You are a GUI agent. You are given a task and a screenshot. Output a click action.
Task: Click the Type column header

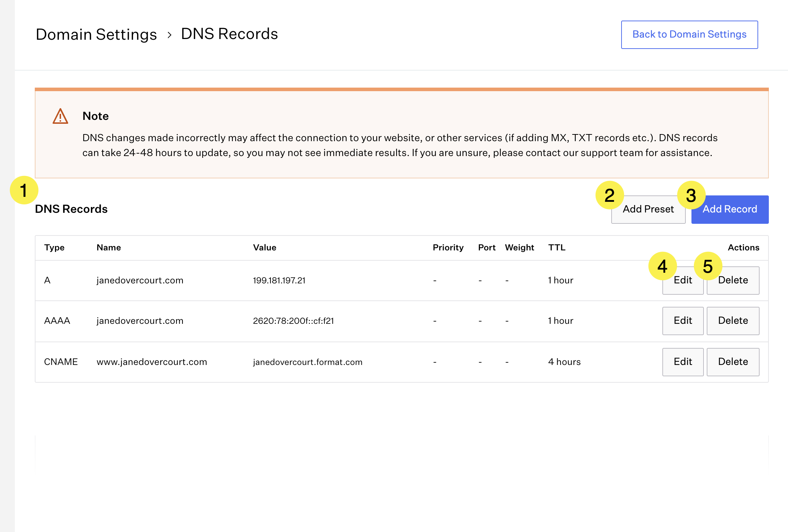click(x=54, y=248)
